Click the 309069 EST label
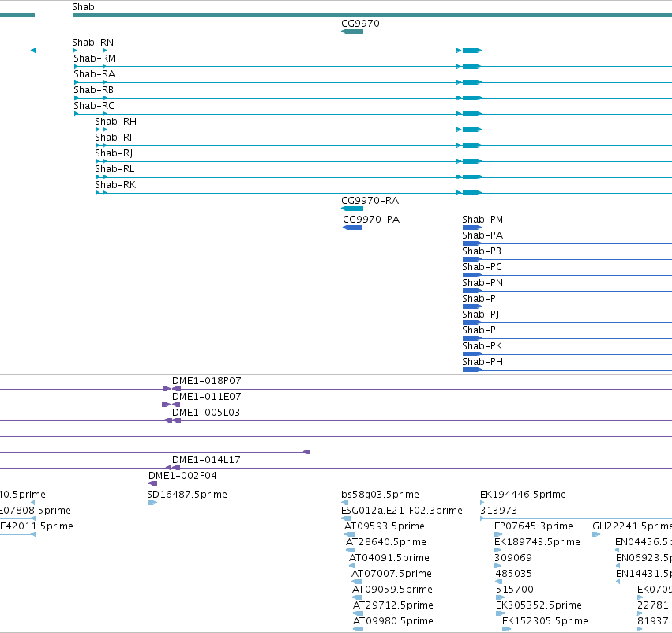Screen dimensions: 672x633 click(x=513, y=559)
